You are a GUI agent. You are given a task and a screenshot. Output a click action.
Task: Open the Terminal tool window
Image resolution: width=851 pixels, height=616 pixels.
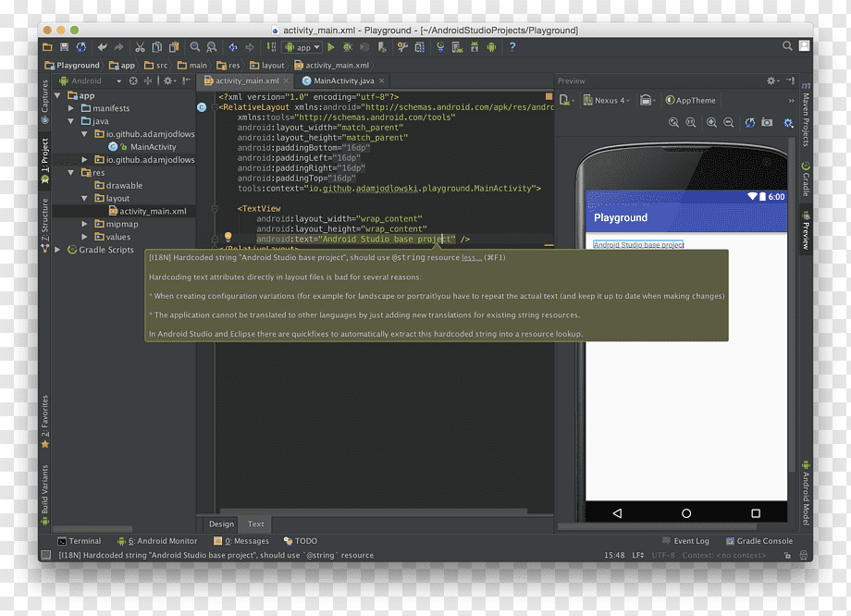pos(80,541)
